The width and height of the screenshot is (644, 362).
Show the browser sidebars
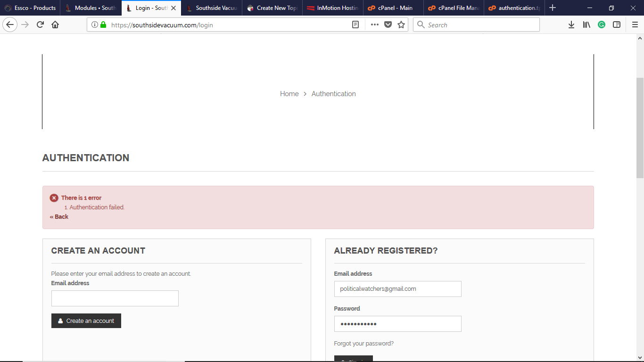click(617, 25)
